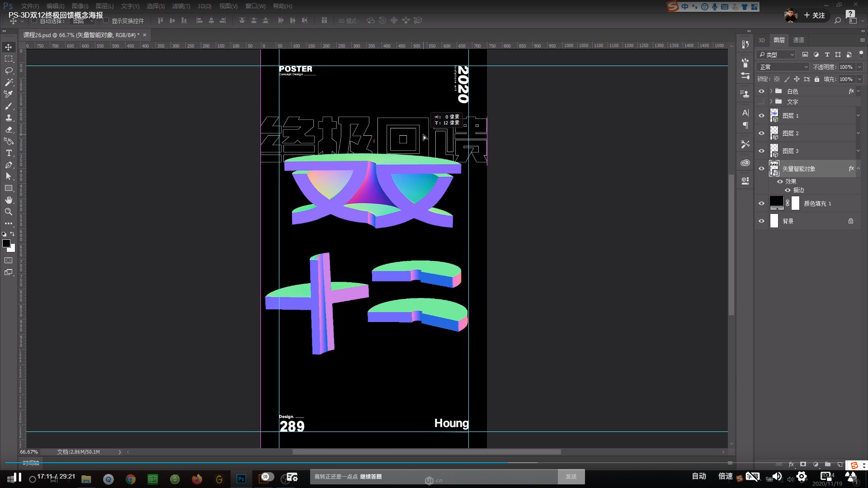Switch to the 3D panel tab
The width and height of the screenshot is (868, 488).
[762, 40]
